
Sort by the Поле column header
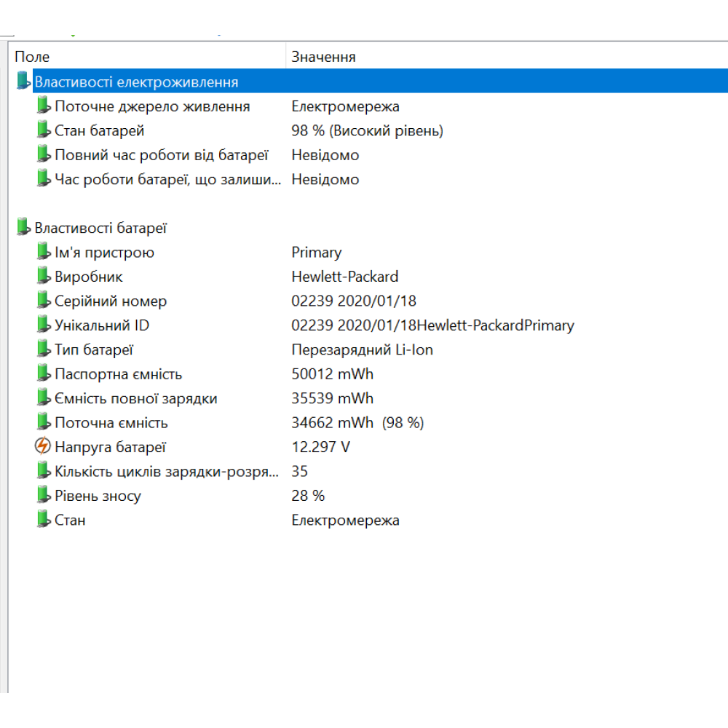click(146, 57)
